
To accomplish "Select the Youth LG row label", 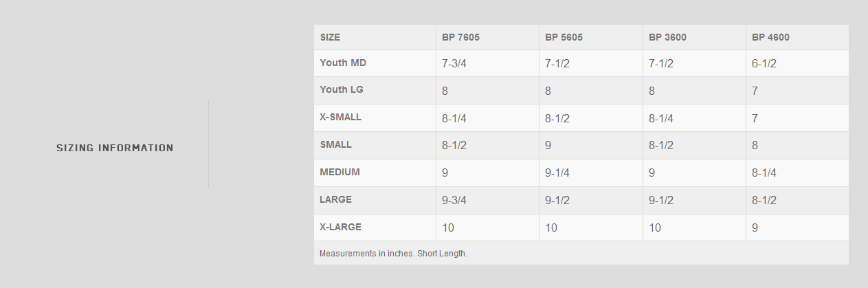I will 342,89.
